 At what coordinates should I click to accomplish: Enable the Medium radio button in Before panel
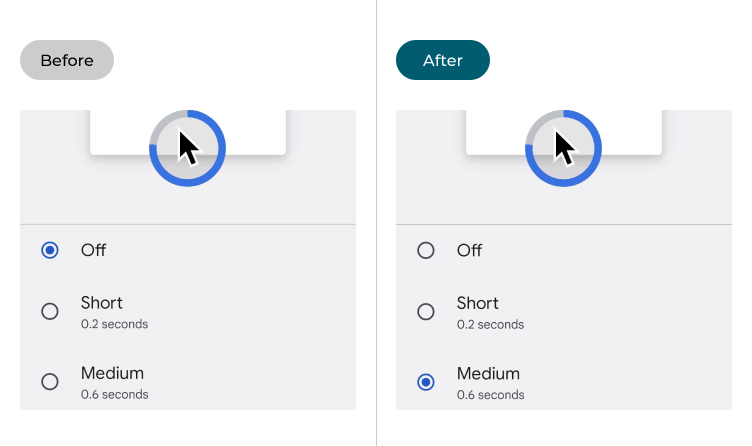[50, 382]
